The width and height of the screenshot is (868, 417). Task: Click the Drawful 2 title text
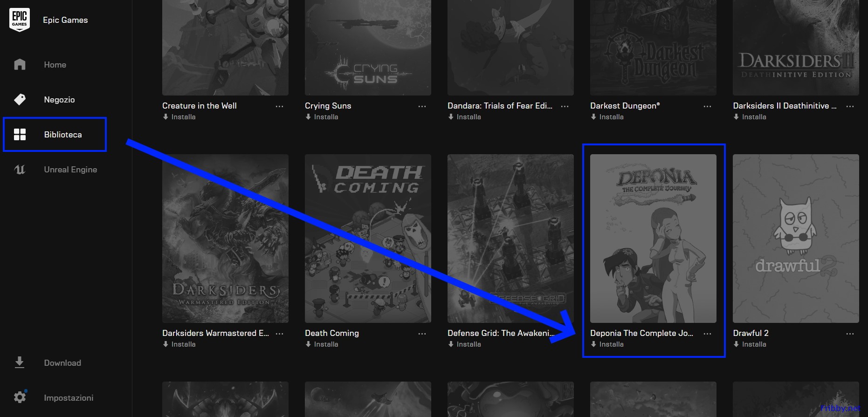751,333
